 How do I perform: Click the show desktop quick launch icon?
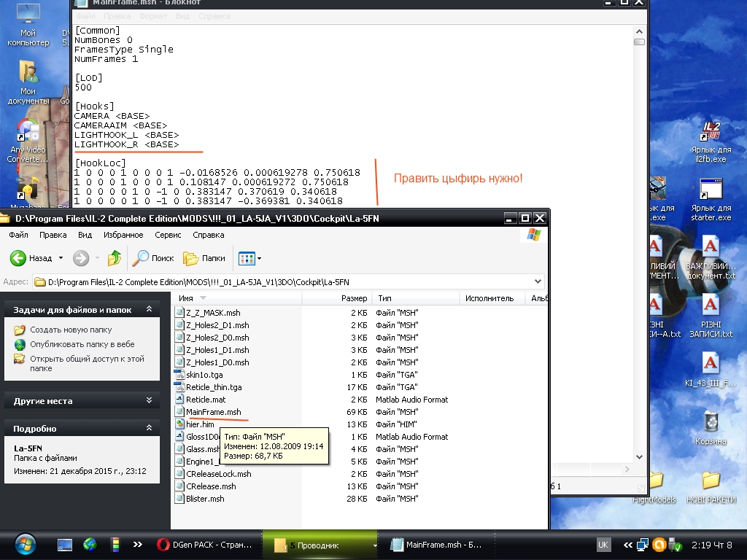click(65, 544)
